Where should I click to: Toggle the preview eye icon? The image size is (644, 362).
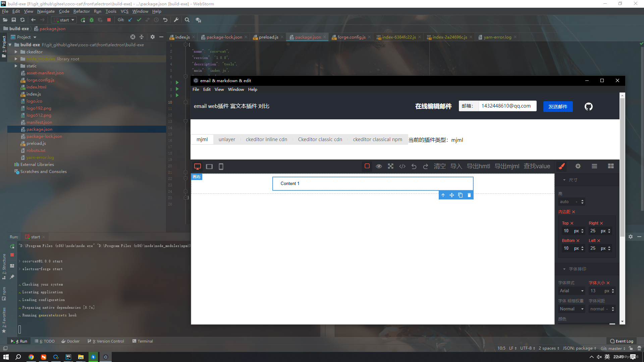click(379, 166)
